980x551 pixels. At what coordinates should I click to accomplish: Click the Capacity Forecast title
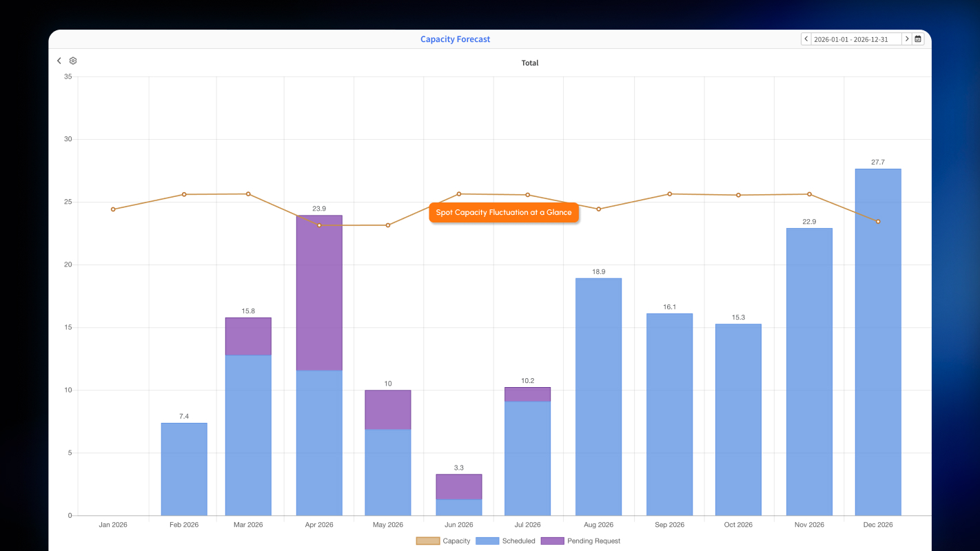456,39
